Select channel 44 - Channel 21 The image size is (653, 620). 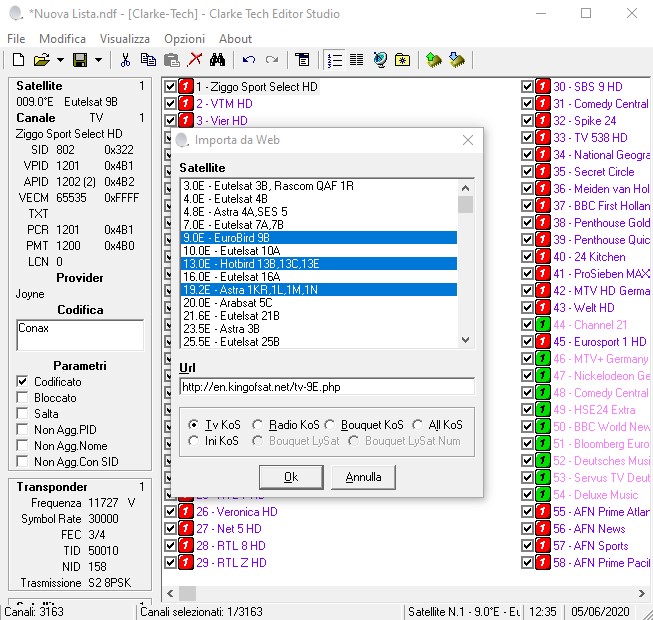coord(590,324)
